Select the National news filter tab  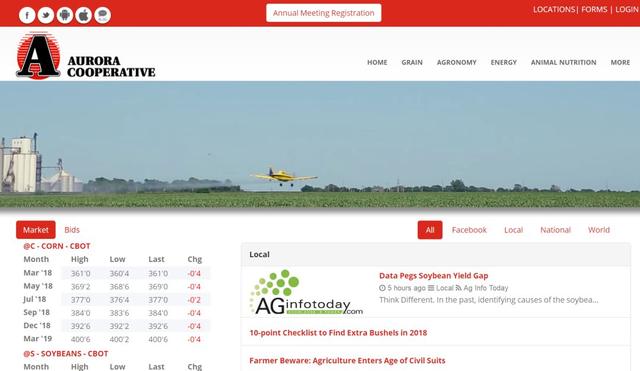point(555,230)
